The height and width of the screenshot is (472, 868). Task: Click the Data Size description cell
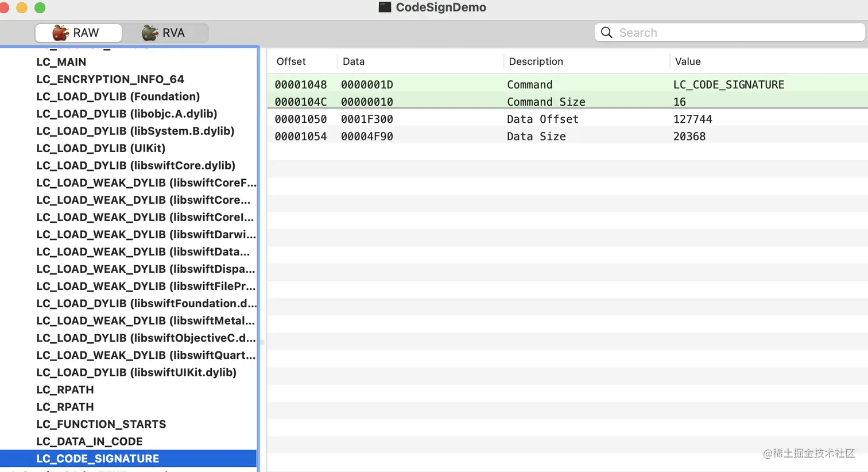[536, 136]
